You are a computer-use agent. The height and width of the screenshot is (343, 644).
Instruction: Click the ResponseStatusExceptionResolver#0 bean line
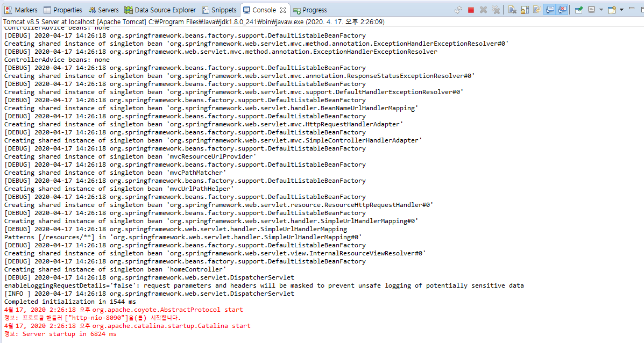(x=239, y=76)
